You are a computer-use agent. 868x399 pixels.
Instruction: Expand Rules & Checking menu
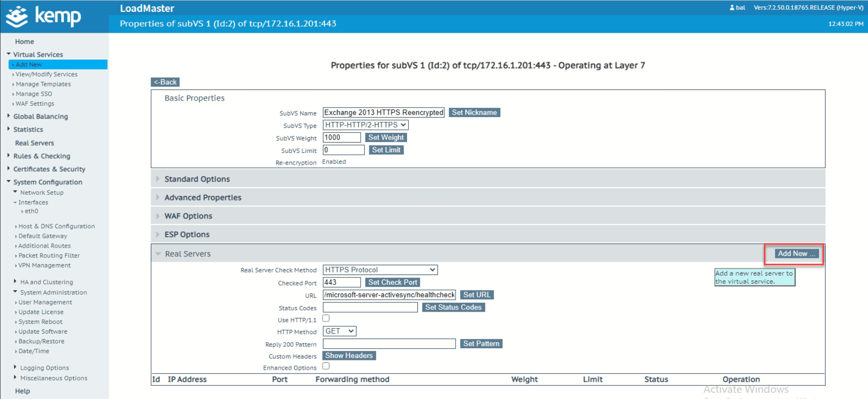point(42,156)
